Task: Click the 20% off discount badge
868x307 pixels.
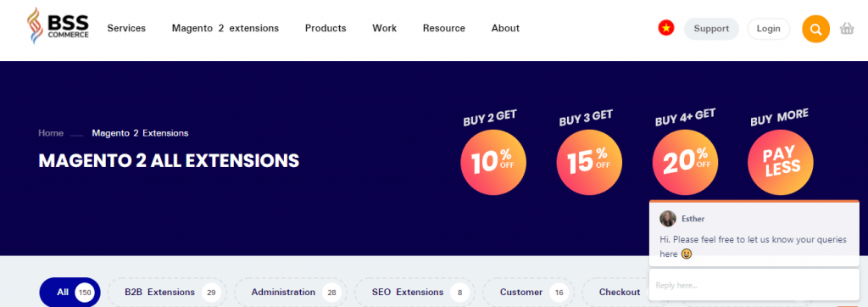Action: point(685,162)
